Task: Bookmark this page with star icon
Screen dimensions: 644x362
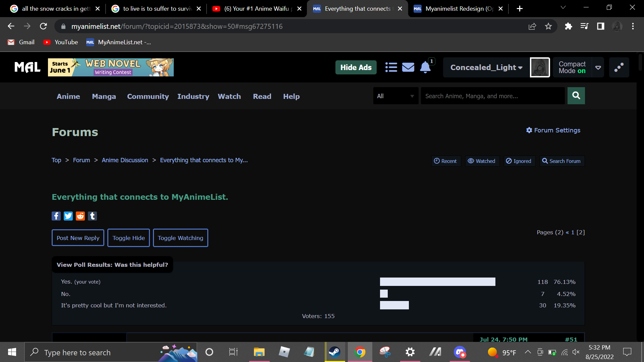Action: click(x=548, y=26)
